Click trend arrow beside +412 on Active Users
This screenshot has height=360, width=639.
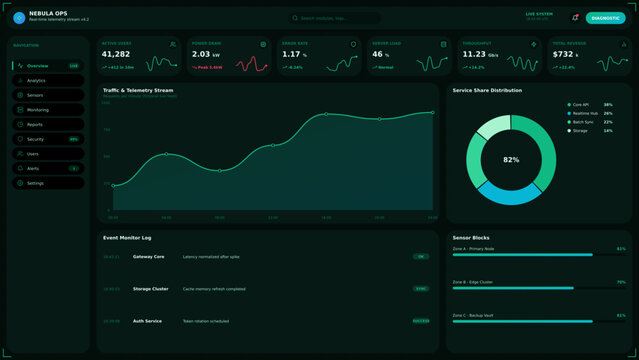pos(104,67)
